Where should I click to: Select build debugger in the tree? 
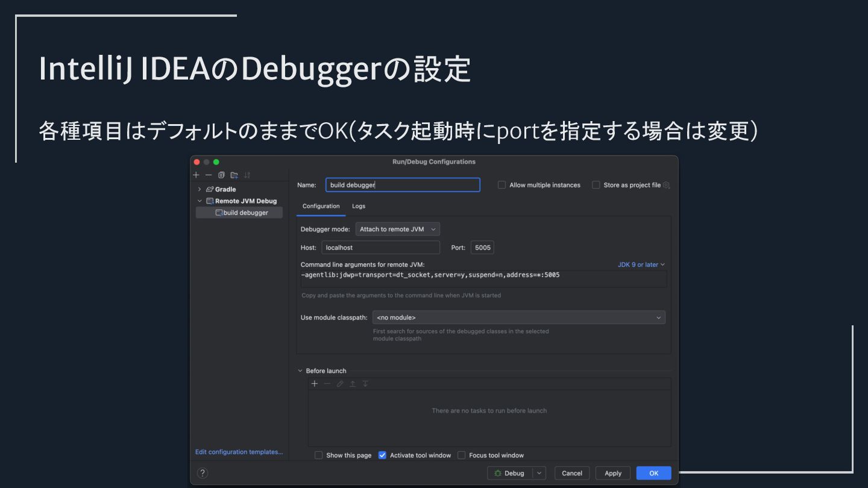[x=239, y=213]
